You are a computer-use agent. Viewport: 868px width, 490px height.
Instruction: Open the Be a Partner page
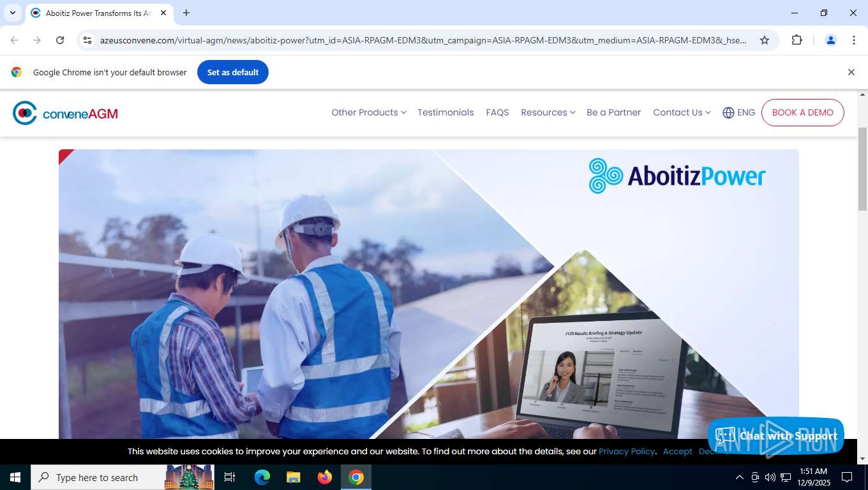pyautogui.click(x=613, y=112)
